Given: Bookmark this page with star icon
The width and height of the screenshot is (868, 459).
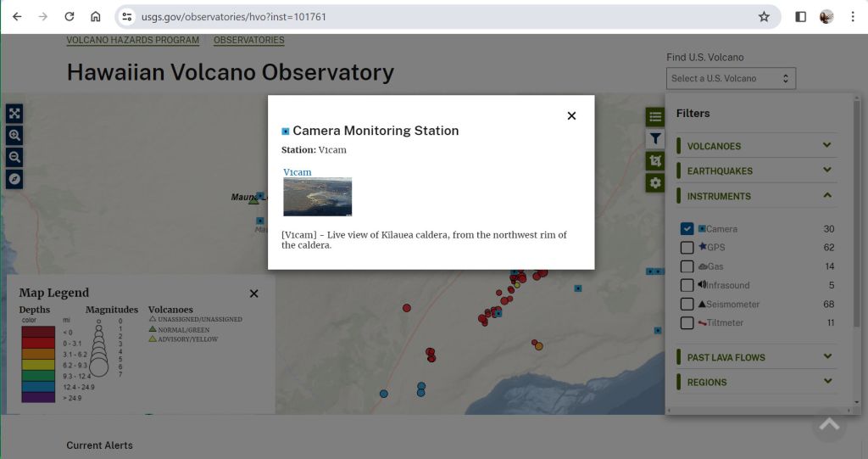Looking at the screenshot, I should point(764,17).
